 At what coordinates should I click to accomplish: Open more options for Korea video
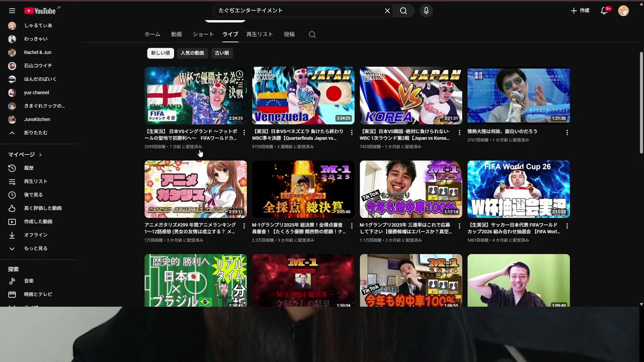tap(459, 133)
